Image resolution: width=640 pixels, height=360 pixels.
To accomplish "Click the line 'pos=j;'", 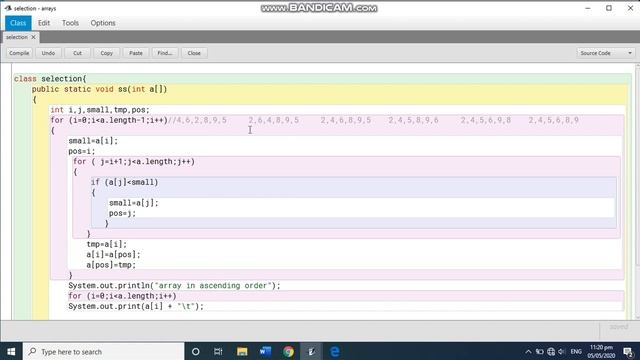I will pyautogui.click(x=122, y=213).
